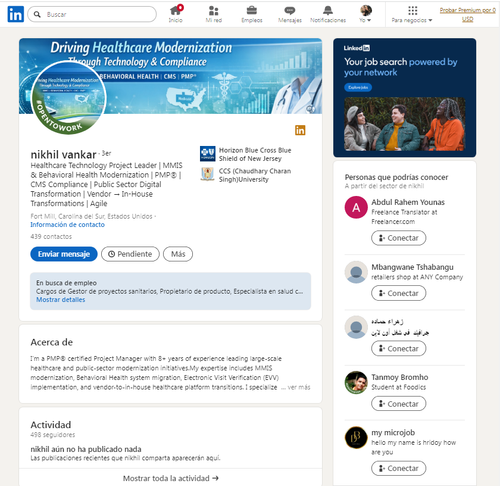Expand About text with ver más
500x486 pixels.
(x=299, y=387)
